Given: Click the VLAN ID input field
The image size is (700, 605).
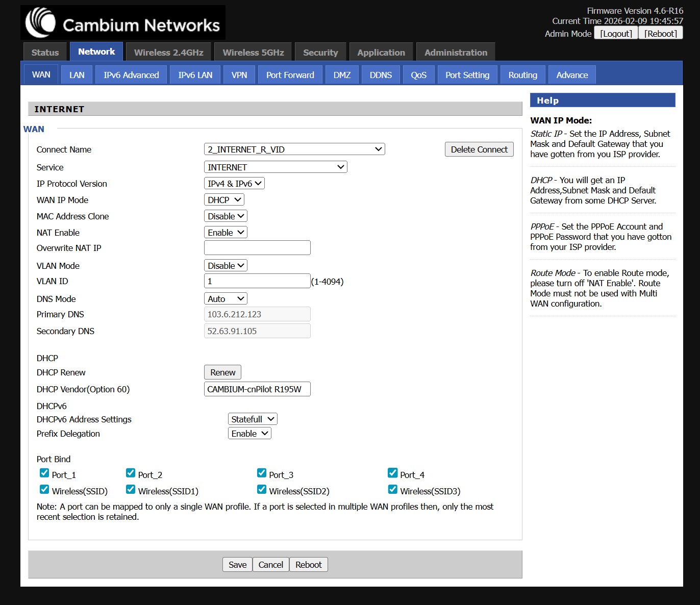Looking at the screenshot, I should click(x=257, y=281).
